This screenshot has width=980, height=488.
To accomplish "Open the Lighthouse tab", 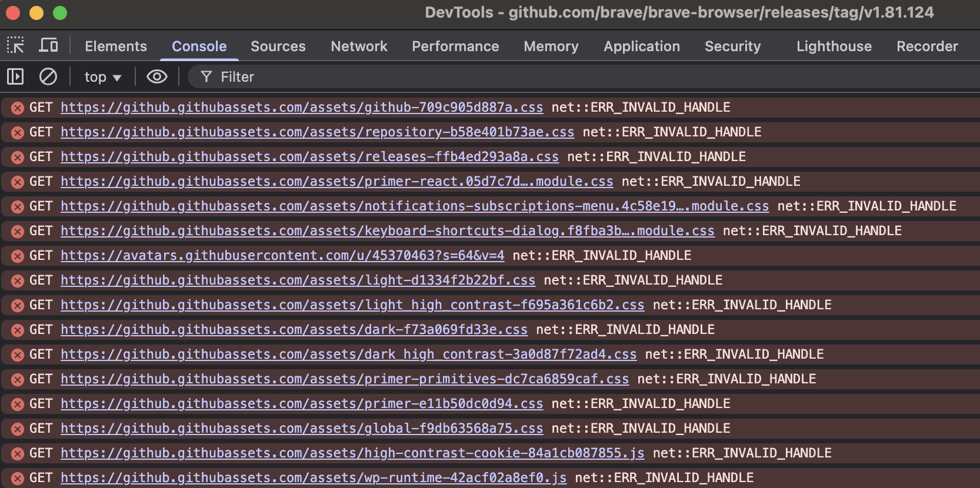I will click(x=834, y=46).
